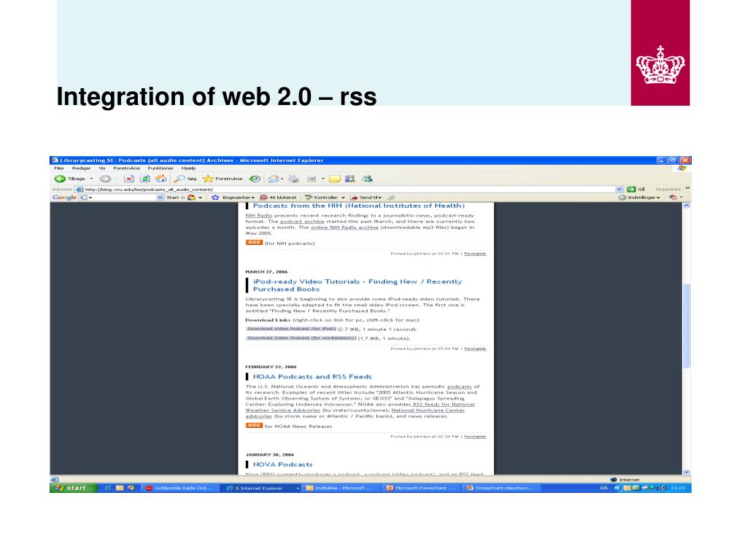Click the 'podcast archive' link
The image size is (747, 560).
(302, 222)
